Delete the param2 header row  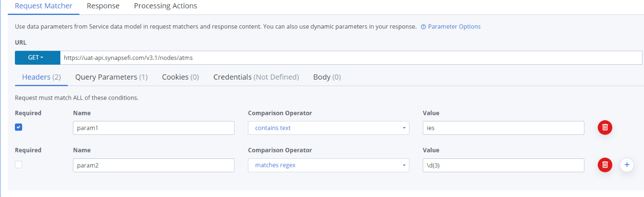pyautogui.click(x=605, y=165)
